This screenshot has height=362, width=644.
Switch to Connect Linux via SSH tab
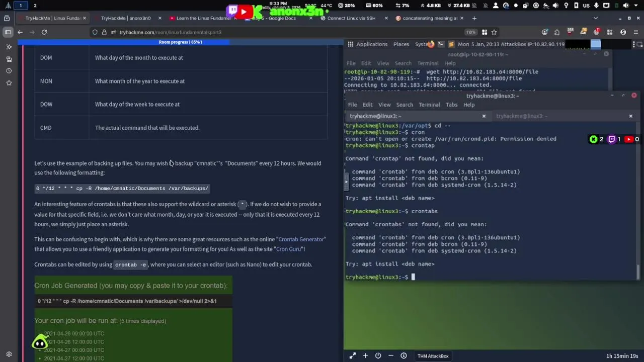click(x=354, y=18)
